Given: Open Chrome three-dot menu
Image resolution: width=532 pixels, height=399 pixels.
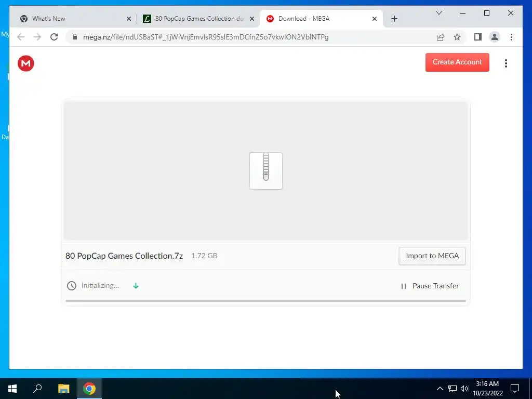Looking at the screenshot, I should [511, 37].
